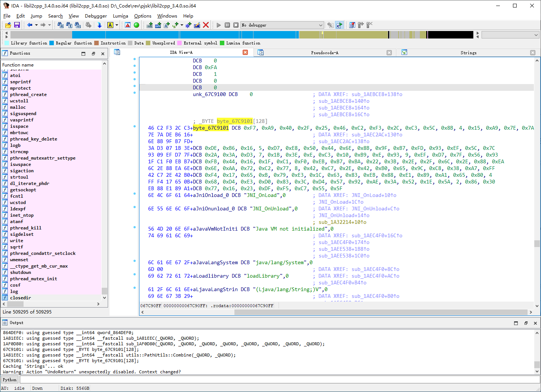Open the Lumina menu
The width and height of the screenshot is (541, 392).
(x=120, y=16)
